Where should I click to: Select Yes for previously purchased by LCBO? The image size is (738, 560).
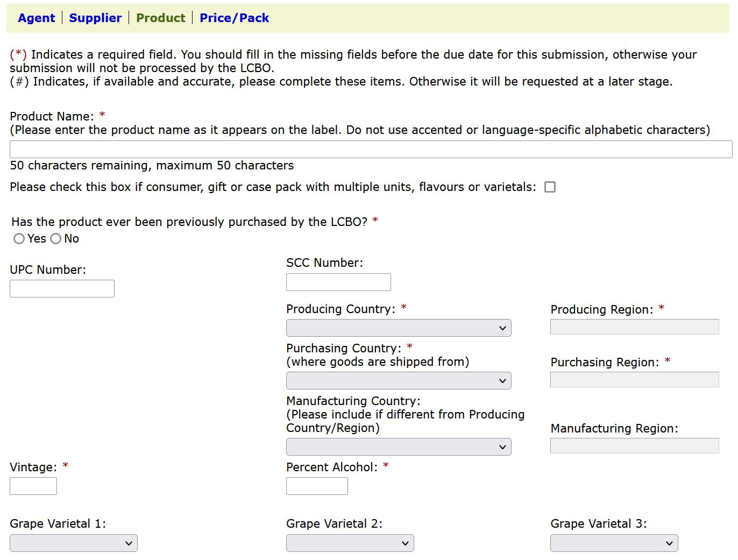(x=19, y=238)
